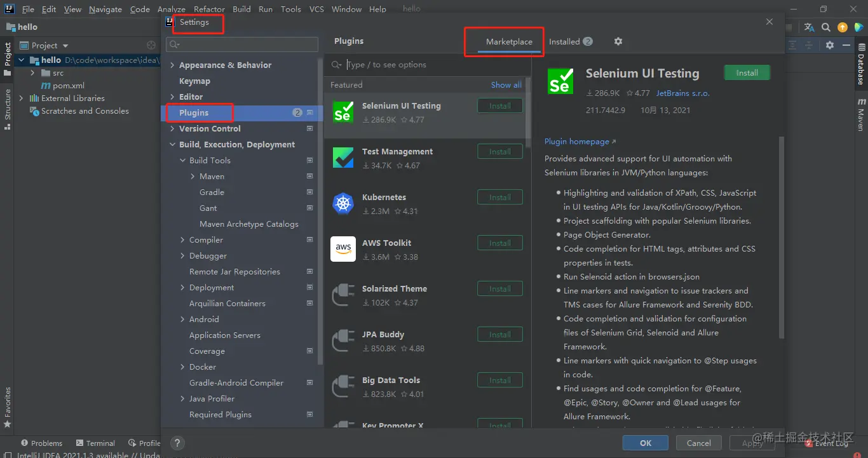
Task: Click the Big Data Tools plug icon
Action: [x=343, y=387]
